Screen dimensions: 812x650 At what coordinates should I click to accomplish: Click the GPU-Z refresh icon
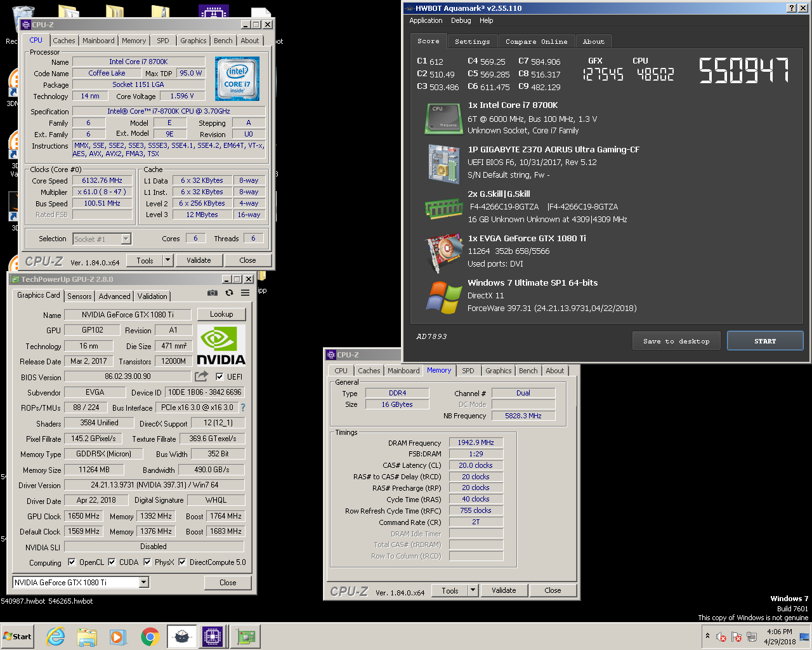coord(229,293)
